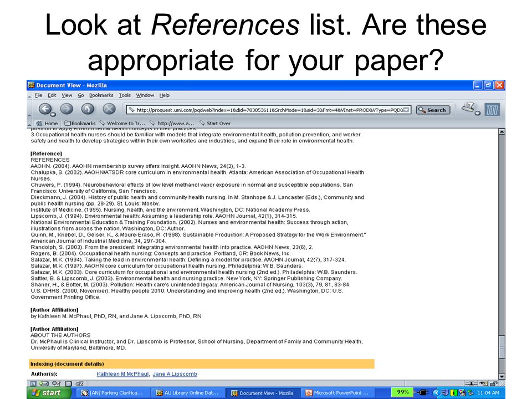Image resolution: width=532 pixels, height=399 pixels.
Task: Click the Mozilla throbber M logo
Action: 492,110
